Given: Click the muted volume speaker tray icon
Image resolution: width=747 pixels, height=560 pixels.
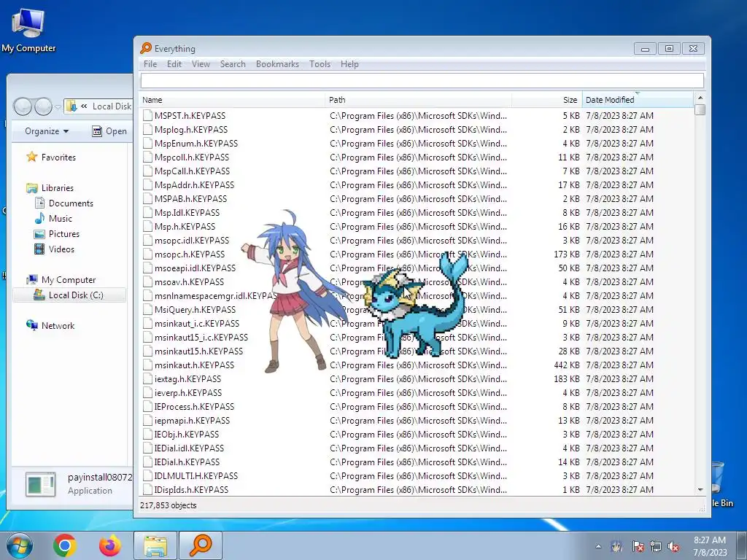Looking at the screenshot, I should (673, 547).
